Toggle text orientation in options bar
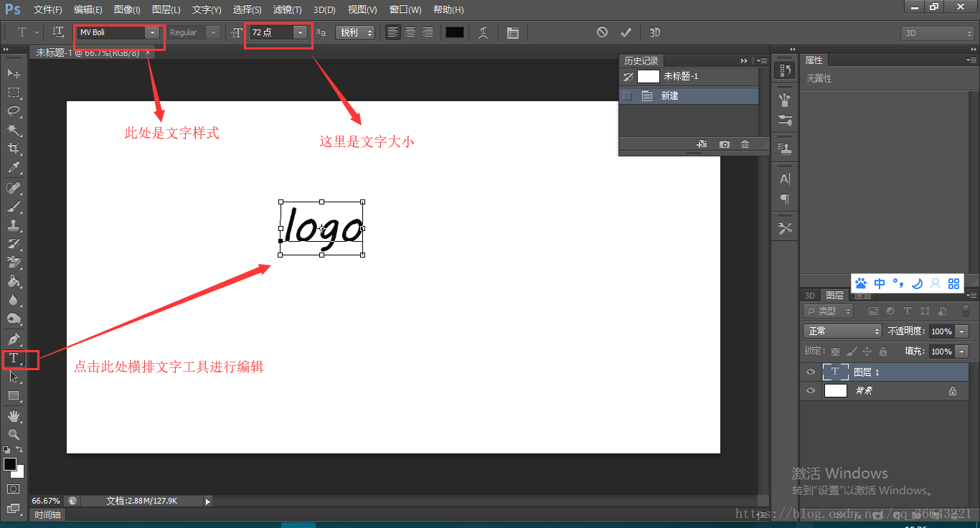 pos(58,32)
